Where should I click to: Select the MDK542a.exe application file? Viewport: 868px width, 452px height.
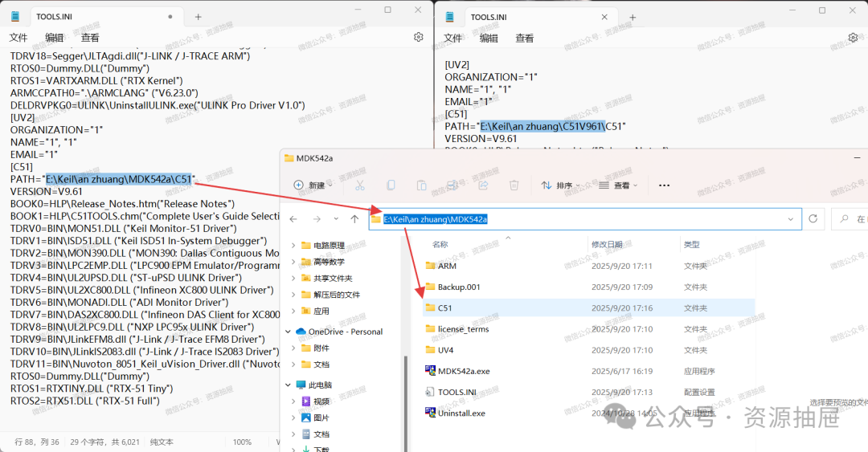pos(590,371)
